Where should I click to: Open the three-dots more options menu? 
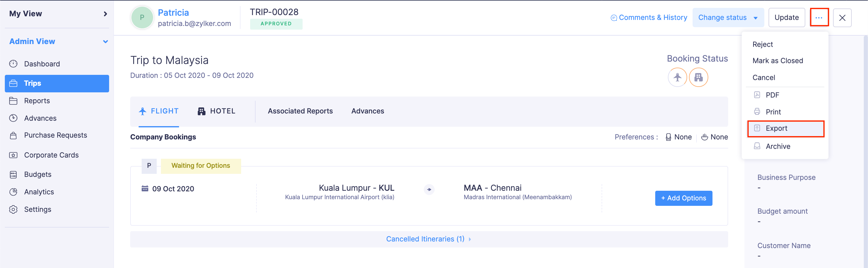819,18
